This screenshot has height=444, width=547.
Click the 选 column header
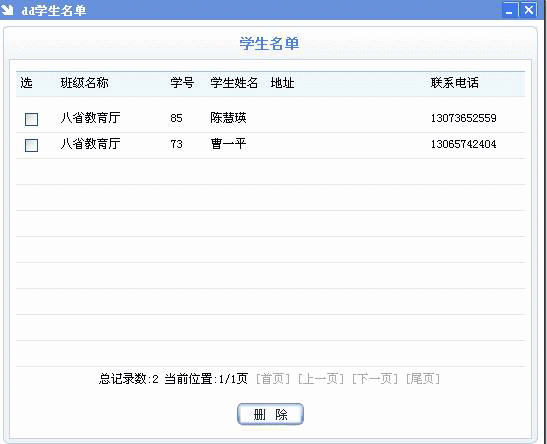pyautogui.click(x=27, y=83)
